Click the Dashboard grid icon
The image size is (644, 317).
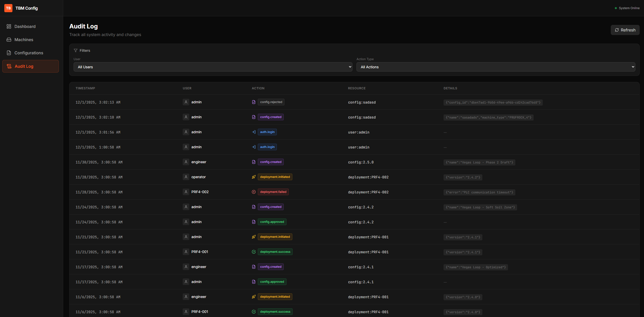(9, 26)
